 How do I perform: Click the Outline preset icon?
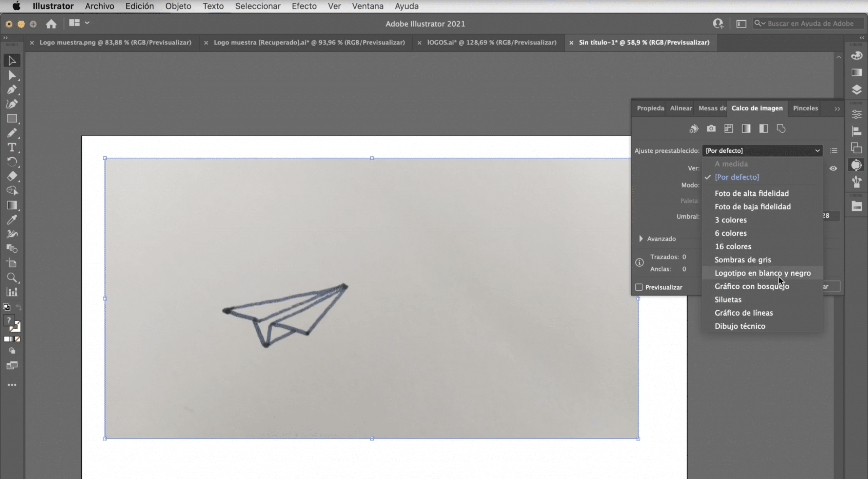tap(781, 129)
